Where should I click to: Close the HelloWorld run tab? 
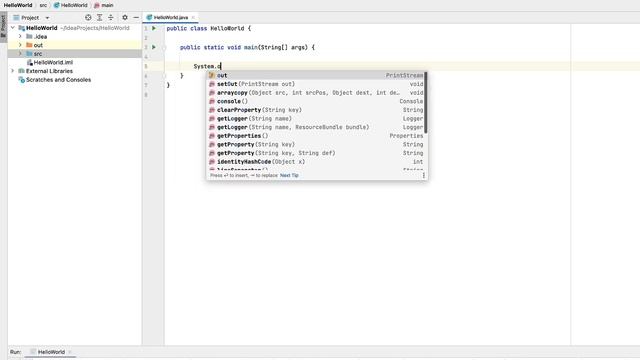click(x=70, y=352)
